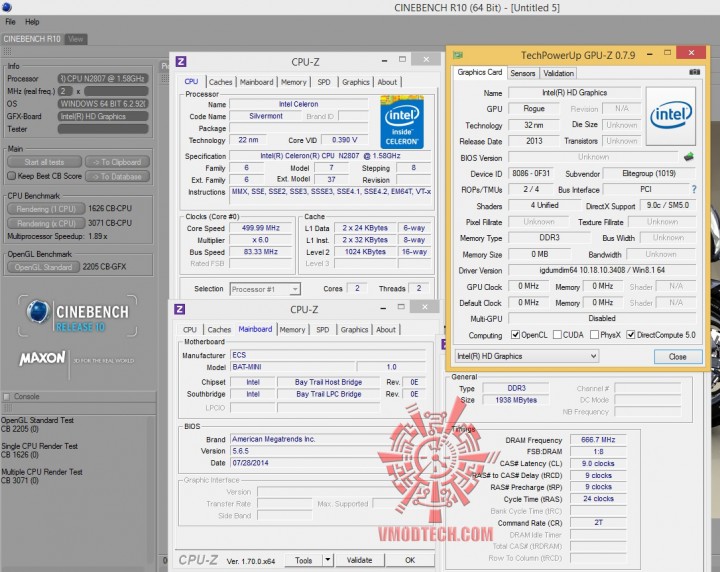
Task: Open CPU tab in lower CPU-Z window
Action: coord(190,330)
